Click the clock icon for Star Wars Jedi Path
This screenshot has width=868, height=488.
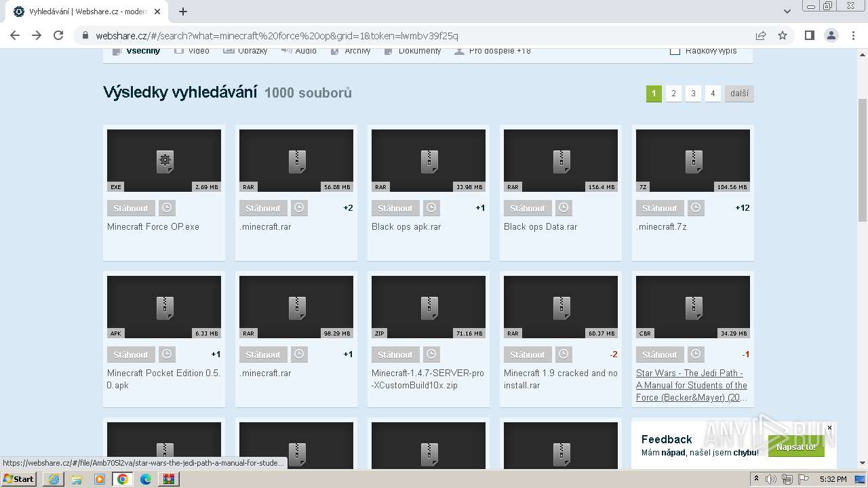point(696,354)
